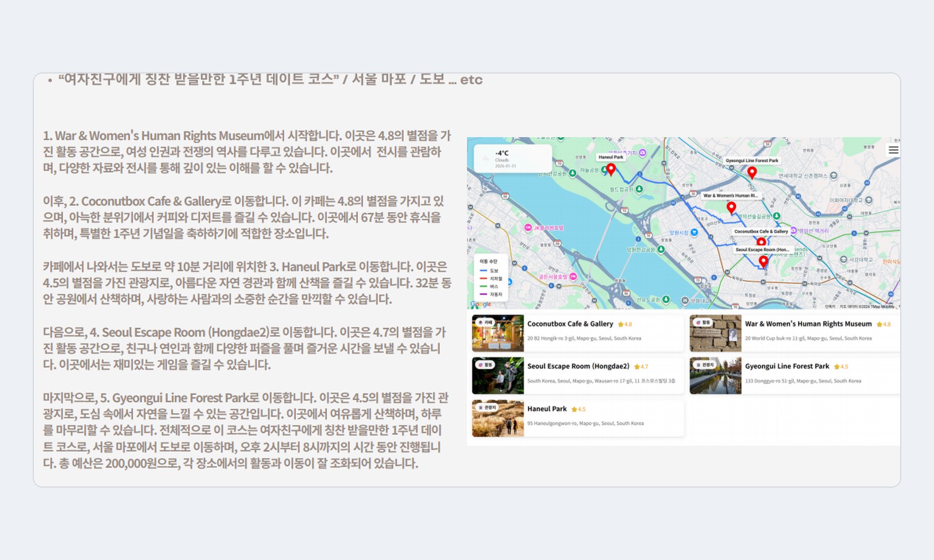Click the Seoul Escape Room red map pin

[763, 262]
